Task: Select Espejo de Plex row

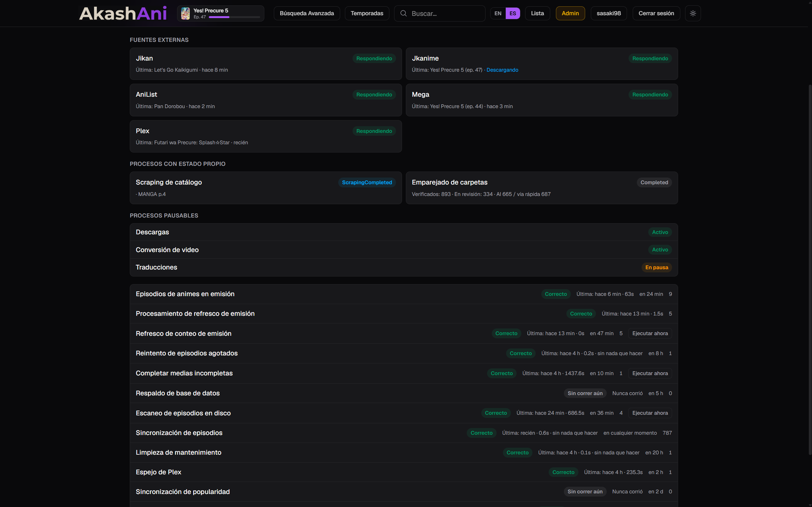Action: coord(404,472)
